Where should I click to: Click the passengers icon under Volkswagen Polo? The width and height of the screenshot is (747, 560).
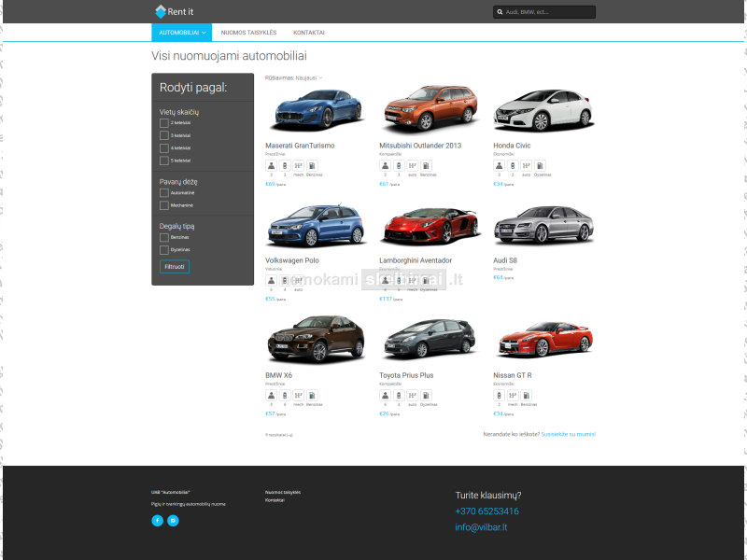coord(271,281)
